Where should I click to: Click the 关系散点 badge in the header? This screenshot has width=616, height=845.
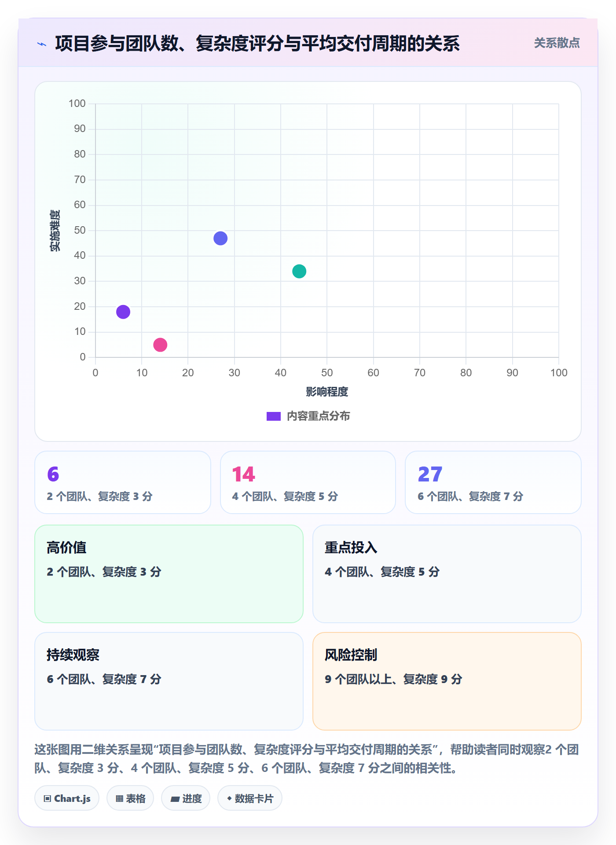click(x=557, y=43)
